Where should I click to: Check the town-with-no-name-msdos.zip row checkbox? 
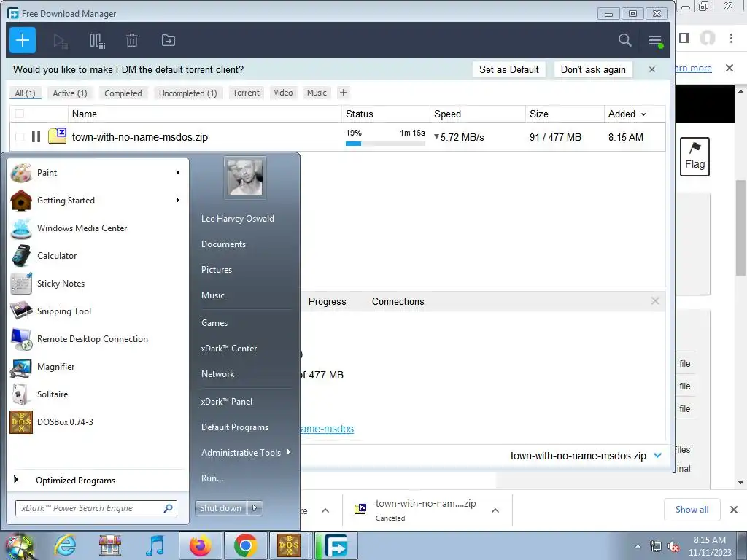click(x=20, y=137)
